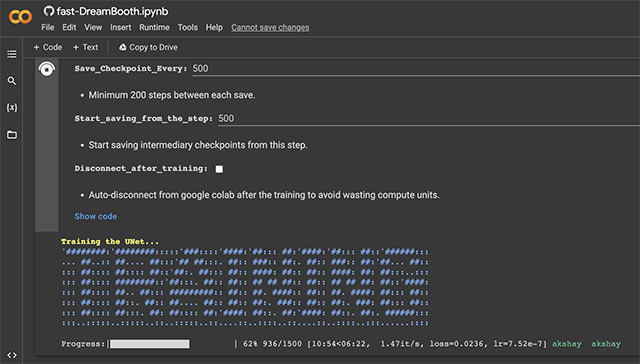Open the Runtime menu
This screenshot has height=364, width=640.
point(154,27)
